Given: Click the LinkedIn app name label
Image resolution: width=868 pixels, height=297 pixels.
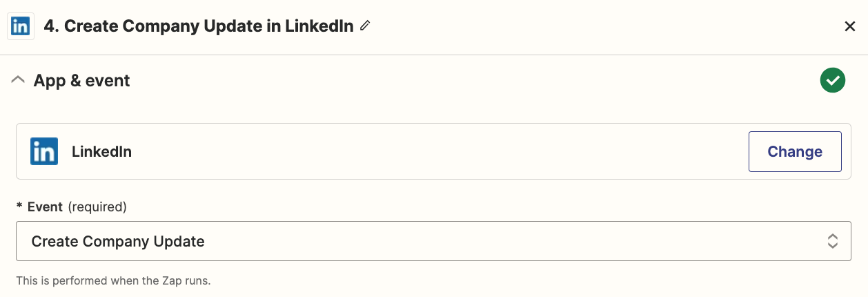Looking at the screenshot, I should pyautogui.click(x=101, y=151).
